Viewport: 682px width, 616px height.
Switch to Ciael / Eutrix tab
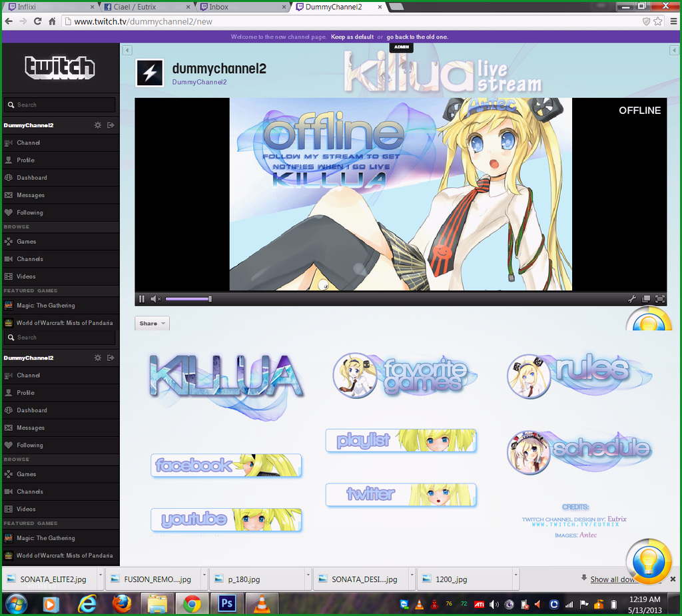coord(146,7)
